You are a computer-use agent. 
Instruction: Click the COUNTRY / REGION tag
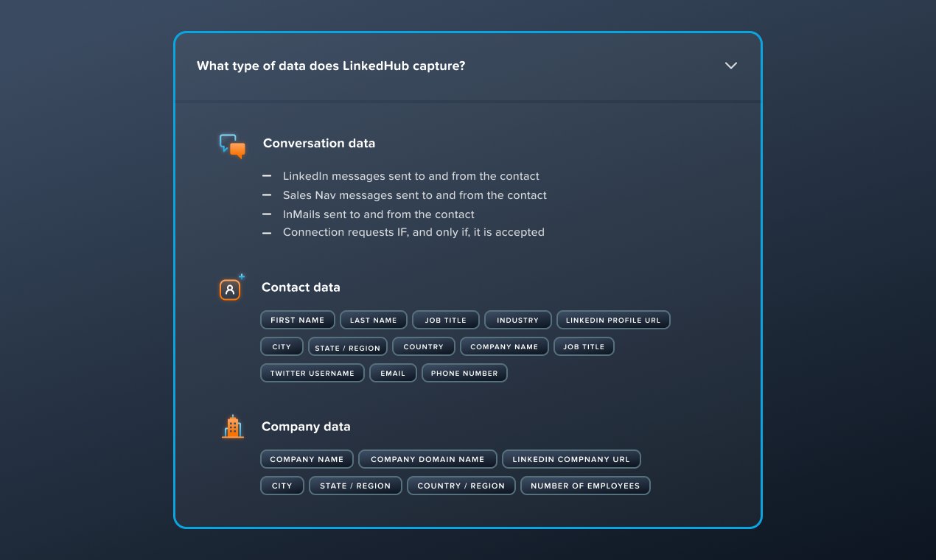461,486
